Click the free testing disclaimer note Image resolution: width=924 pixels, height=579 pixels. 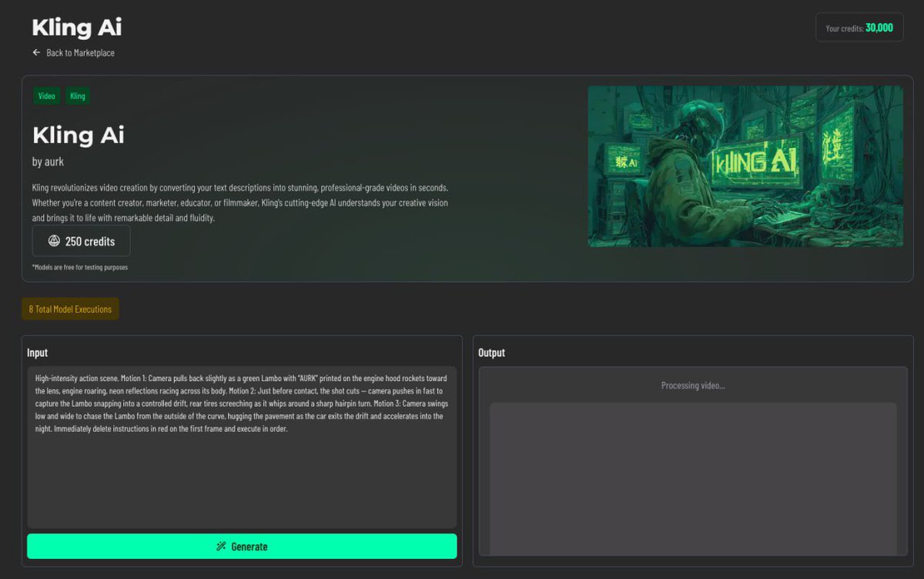click(79, 266)
